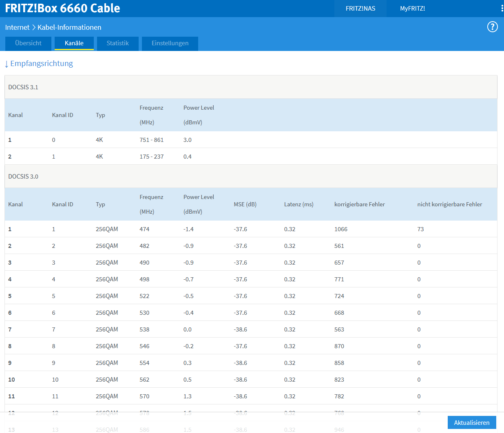Open FRITZ!NAS from the header

pyautogui.click(x=360, y=9)
